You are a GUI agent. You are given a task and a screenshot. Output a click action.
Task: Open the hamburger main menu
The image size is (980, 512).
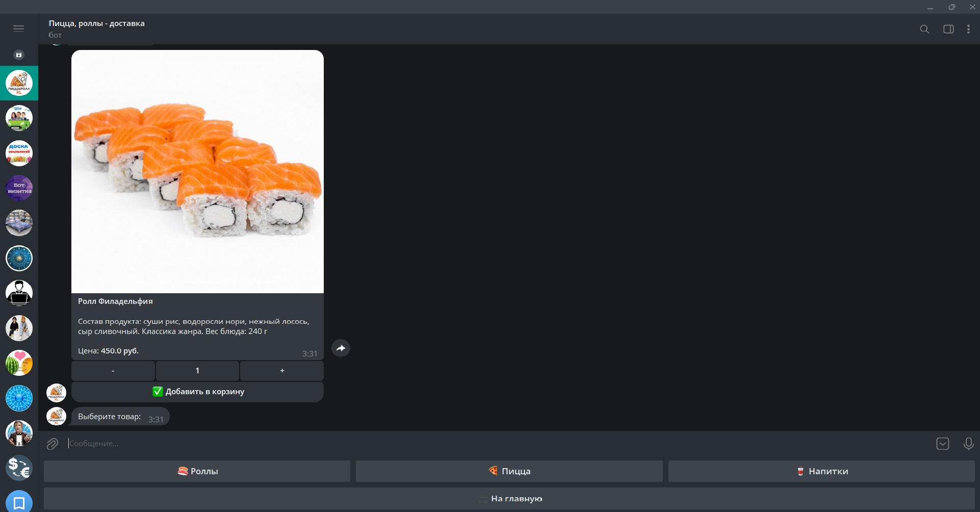(x=19, y=29)
